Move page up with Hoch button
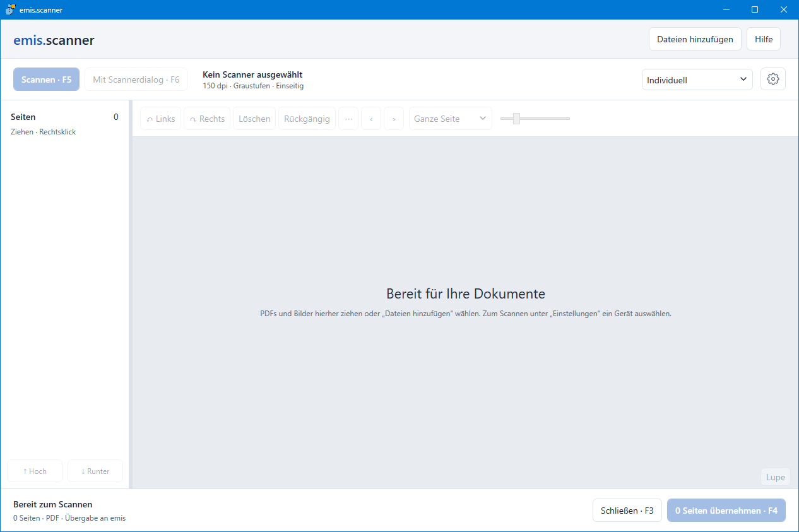 [35, 471]
